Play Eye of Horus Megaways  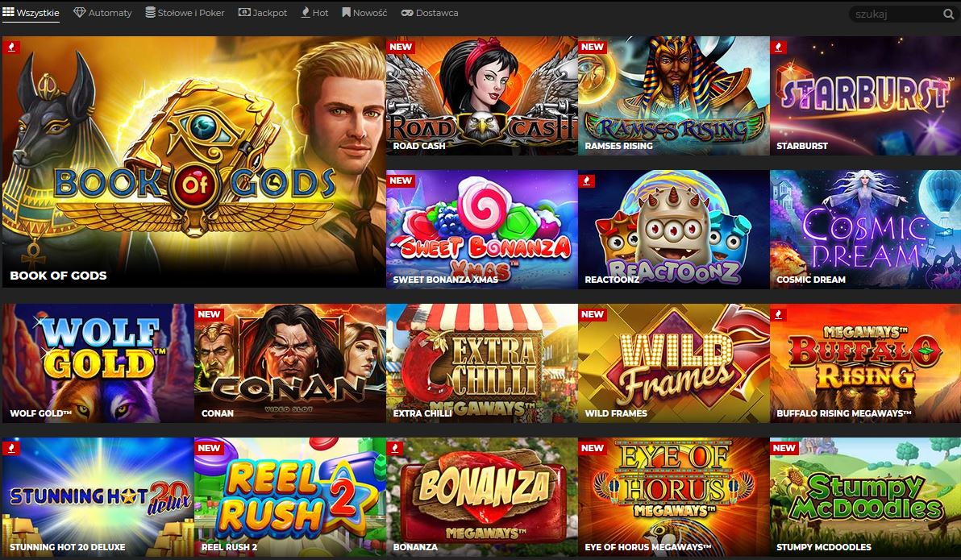click(673, 496)
